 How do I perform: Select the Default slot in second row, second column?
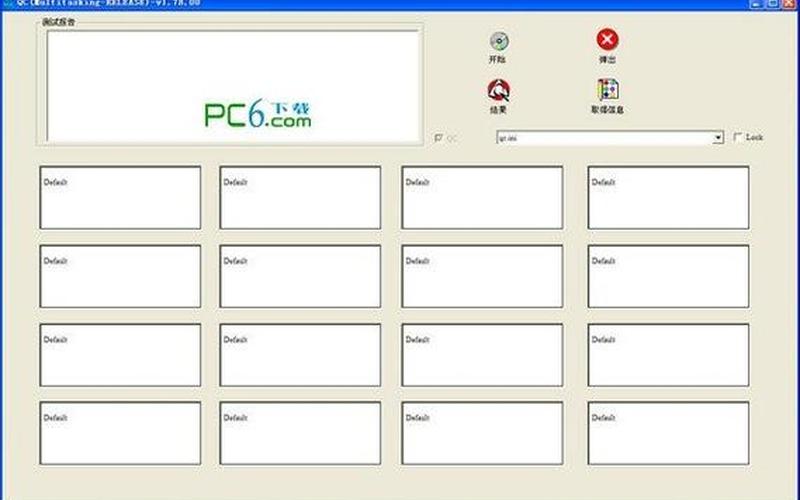tap(301, 276)
